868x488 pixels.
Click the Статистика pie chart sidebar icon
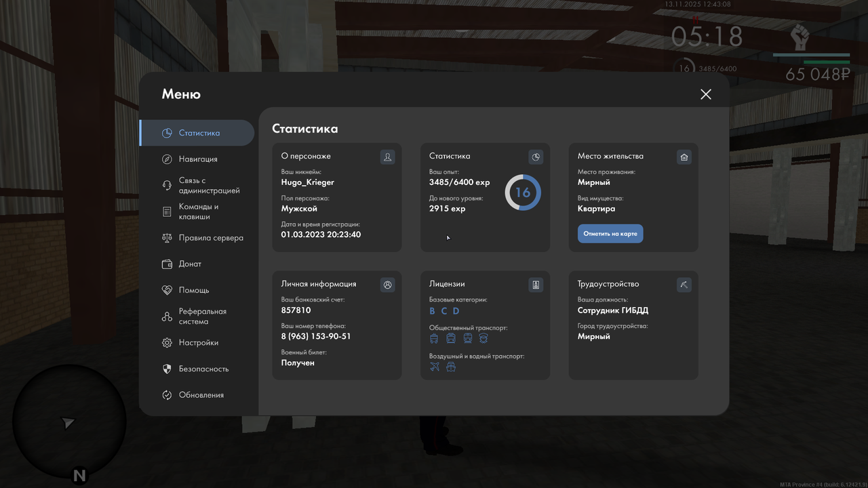pyautogui.click(x=167, y=133)
